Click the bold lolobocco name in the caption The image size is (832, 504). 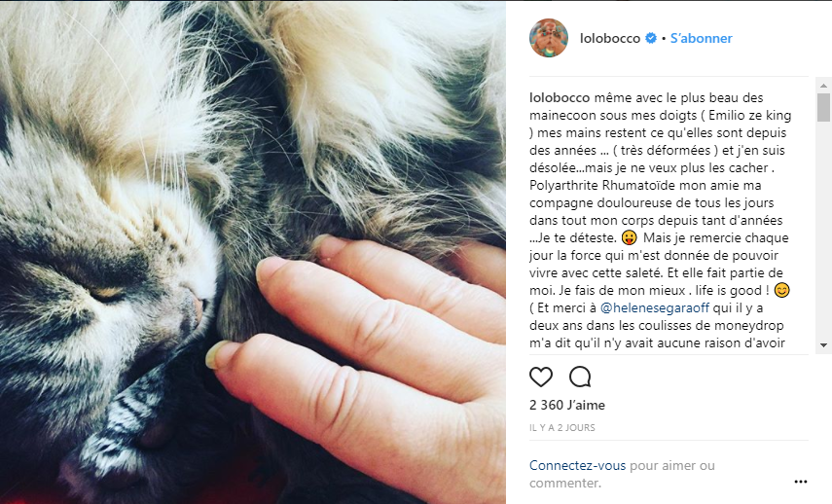(561, 97)
